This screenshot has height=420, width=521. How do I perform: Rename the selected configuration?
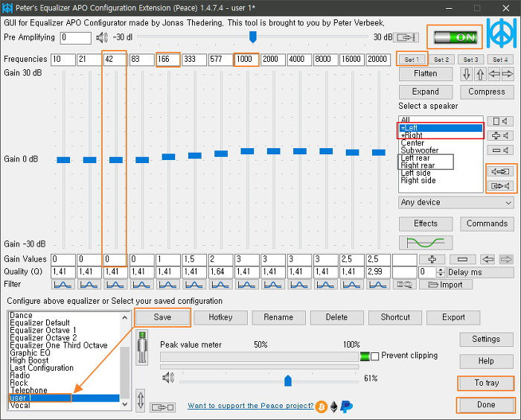coord(279,317)
